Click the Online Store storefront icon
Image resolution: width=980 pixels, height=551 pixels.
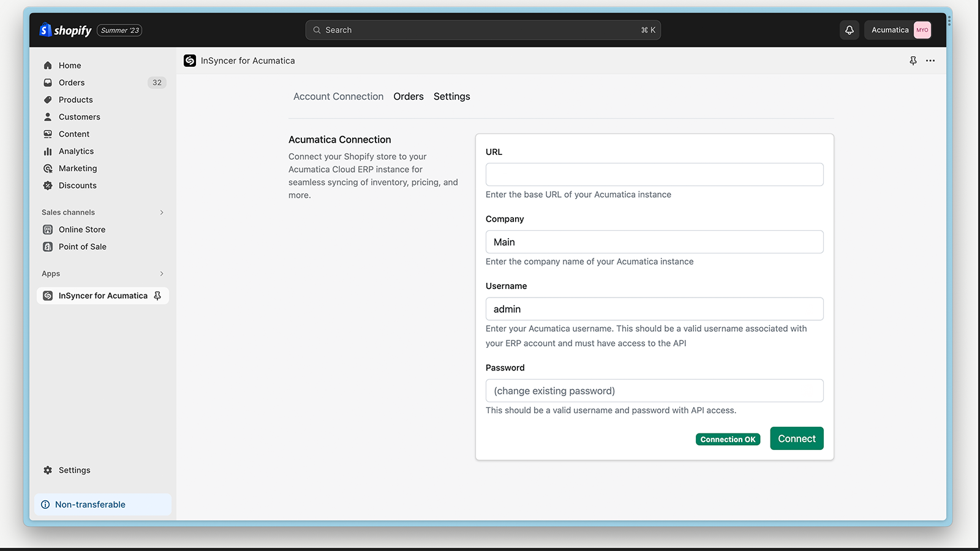tap(48, 230)
